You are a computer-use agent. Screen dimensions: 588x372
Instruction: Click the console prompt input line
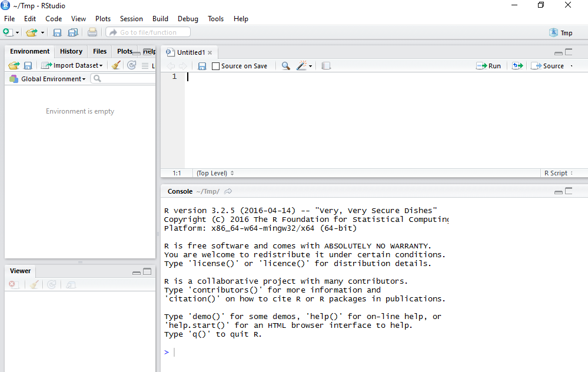[375, 352]
